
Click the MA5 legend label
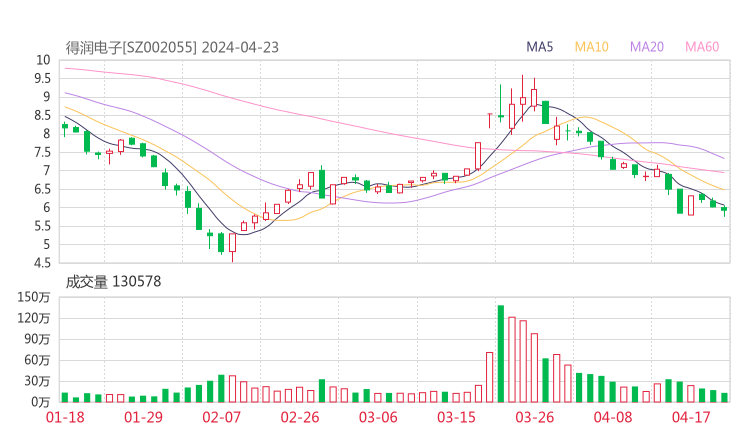pyautogui.click(x=539, y=47)
